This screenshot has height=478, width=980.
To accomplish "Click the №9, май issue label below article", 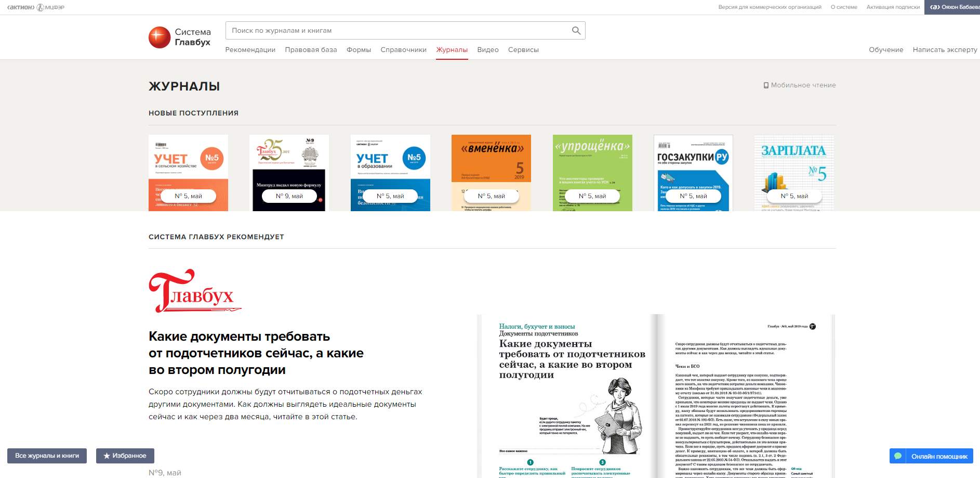I will point(165,473).
